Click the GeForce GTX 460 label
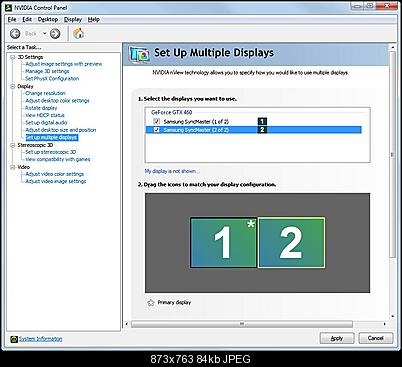The height and width of the screenshot is (367, 402). tap(171, 112)
